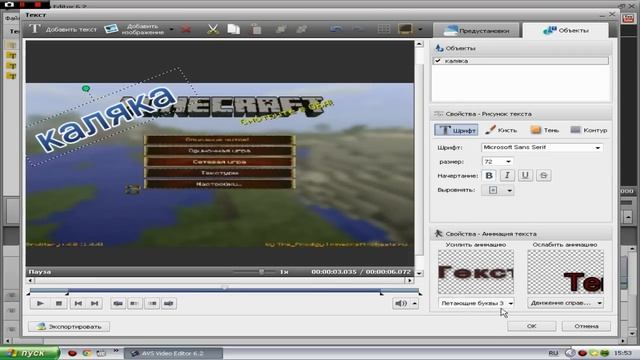640x360 pixels.
Task: Click the bring forward layer icon
Action: point(281,29)
